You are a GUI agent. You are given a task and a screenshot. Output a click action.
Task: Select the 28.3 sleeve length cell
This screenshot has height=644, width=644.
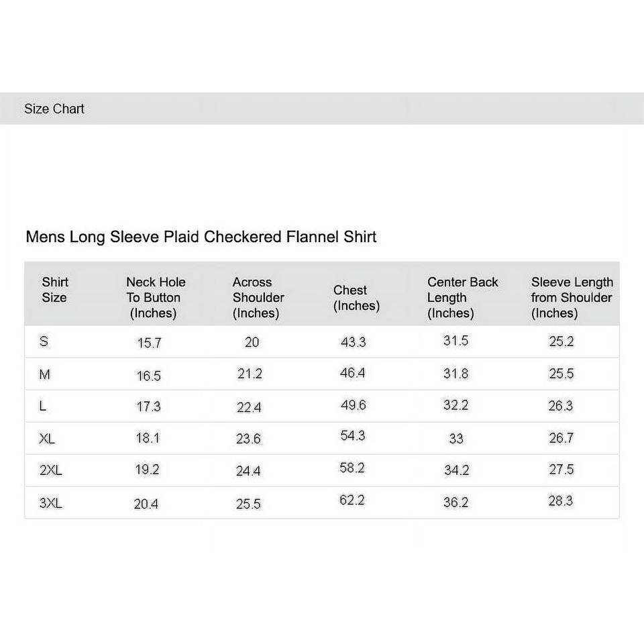pos(560,500)
